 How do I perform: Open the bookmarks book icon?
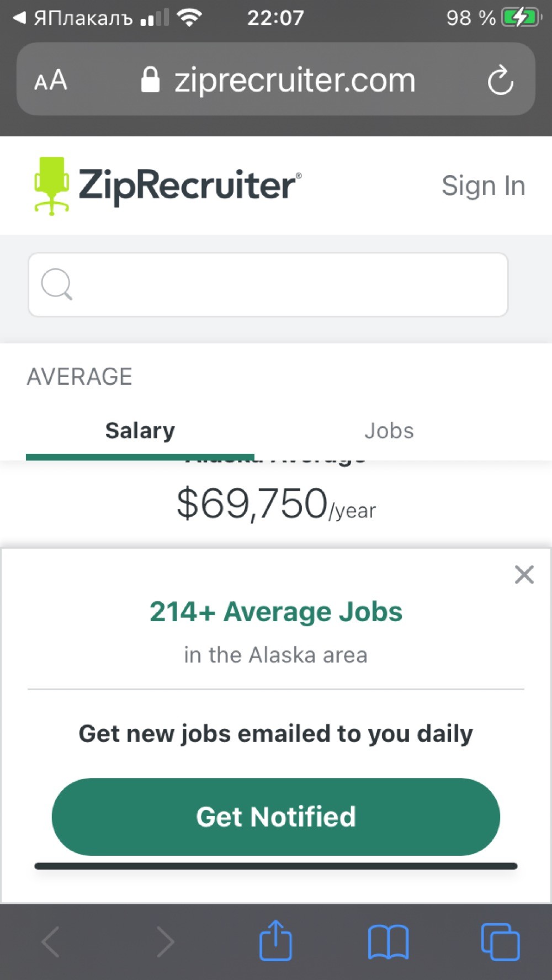(x=389, y=942)
